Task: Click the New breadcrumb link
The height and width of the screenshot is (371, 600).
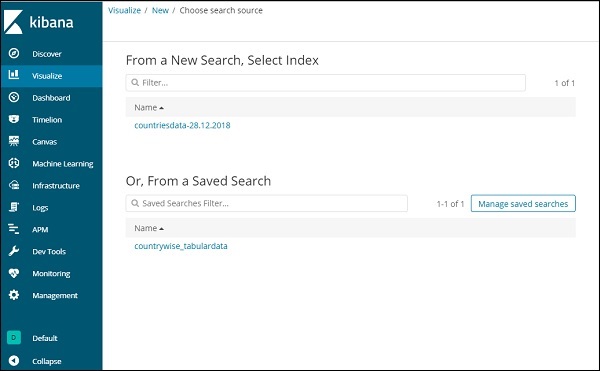Action: point(160,10)
